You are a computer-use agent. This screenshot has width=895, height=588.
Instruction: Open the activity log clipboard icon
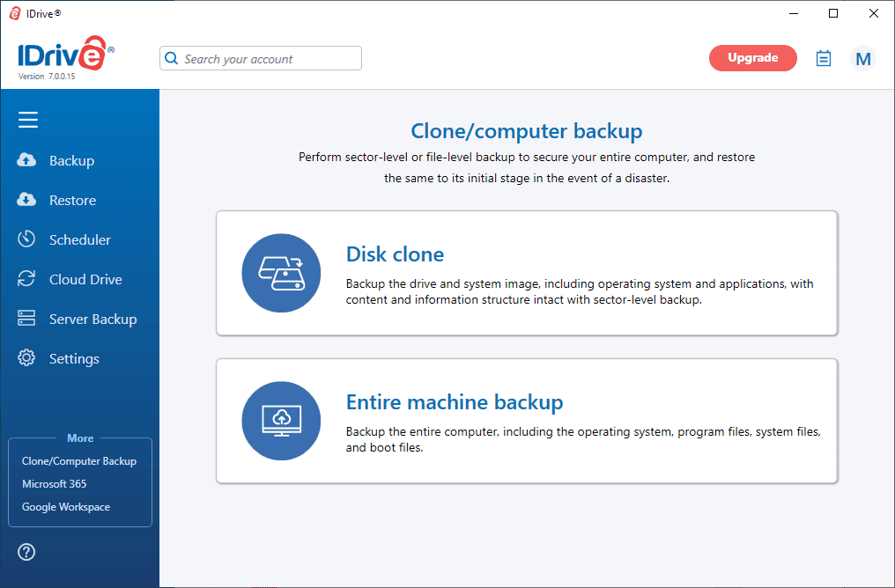tap(823, 58)
